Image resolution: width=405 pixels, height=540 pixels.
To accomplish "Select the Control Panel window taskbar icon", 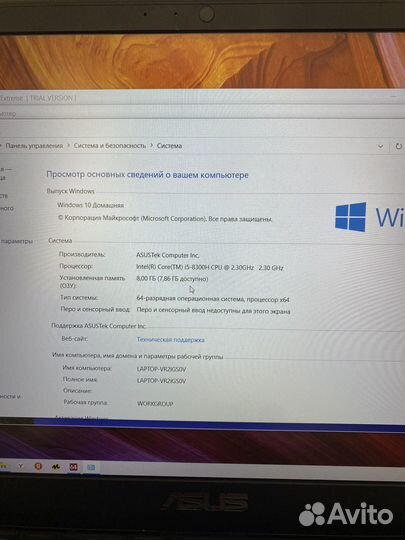I will 91,468.
